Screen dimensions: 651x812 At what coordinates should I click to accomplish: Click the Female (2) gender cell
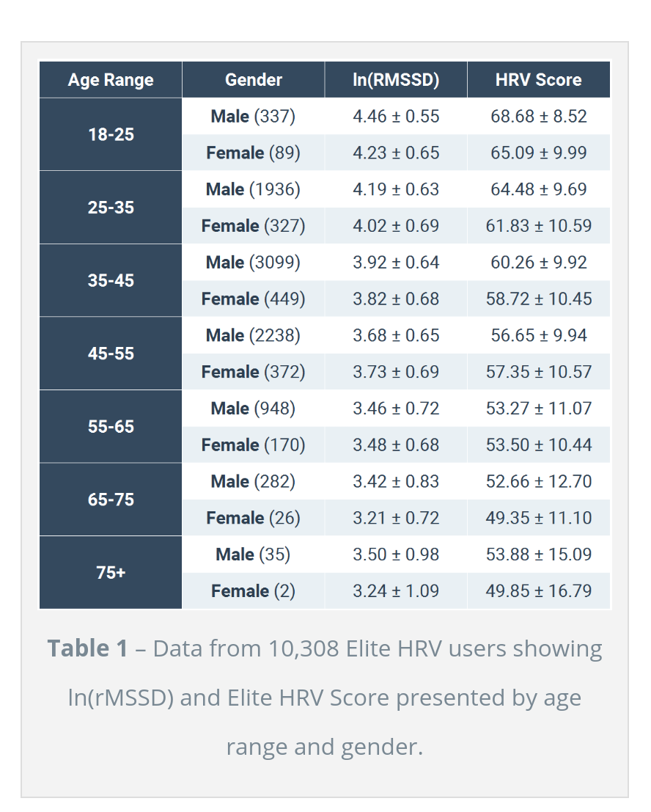click(253, 590)
